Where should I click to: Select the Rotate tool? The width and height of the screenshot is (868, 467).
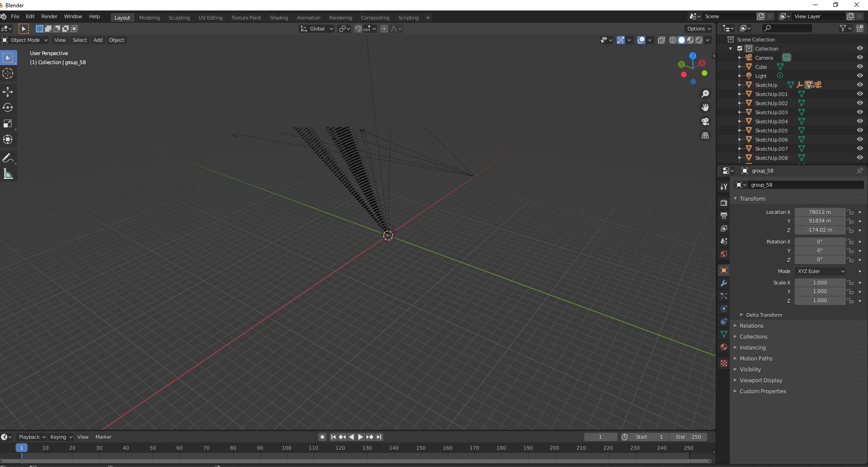click(8, 107)
